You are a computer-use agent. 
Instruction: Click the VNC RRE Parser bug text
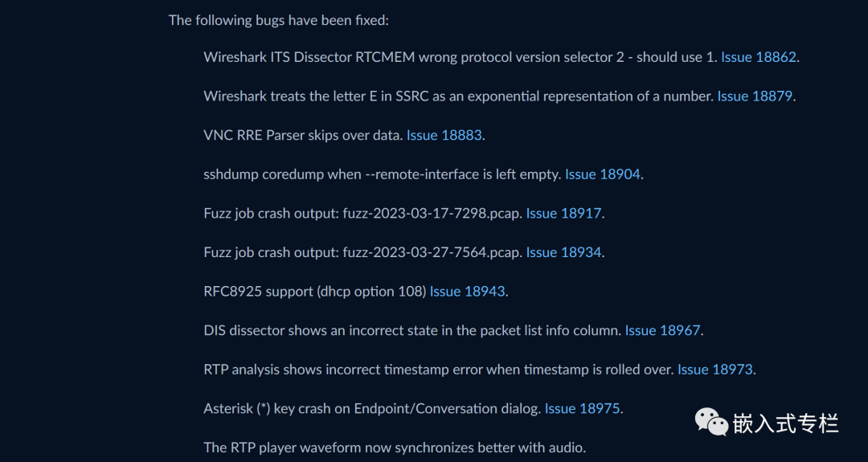[x=303, y=135]
